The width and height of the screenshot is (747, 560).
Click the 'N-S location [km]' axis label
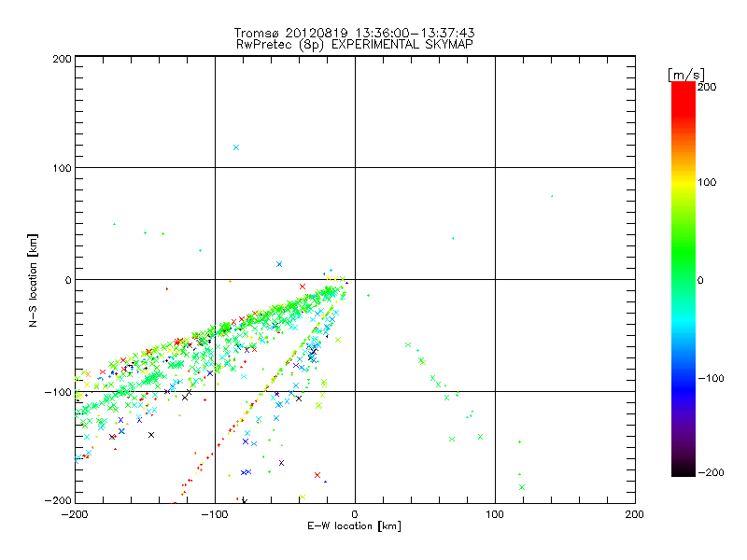tap(33, 281)
